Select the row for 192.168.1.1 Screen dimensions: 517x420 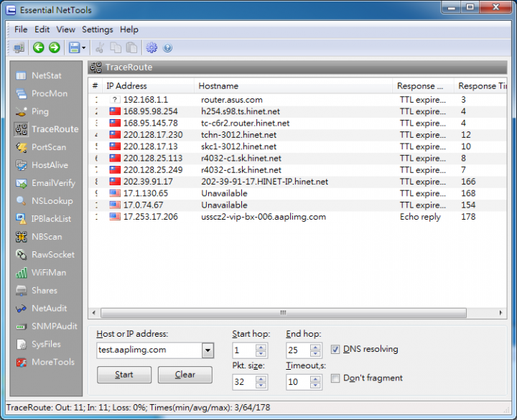click(x=297, y=100)
